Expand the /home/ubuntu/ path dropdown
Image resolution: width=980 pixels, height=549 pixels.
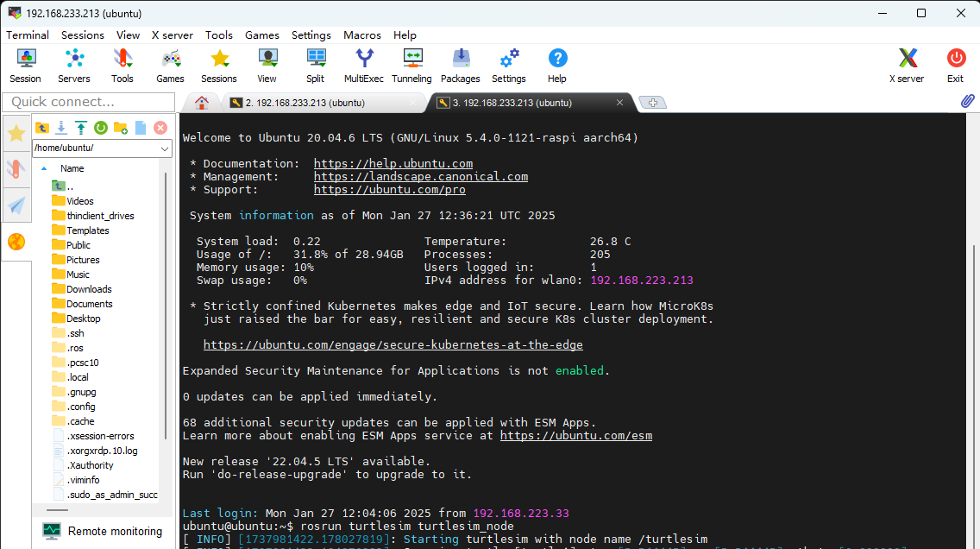pyautogui.click(x=166, y=148)
